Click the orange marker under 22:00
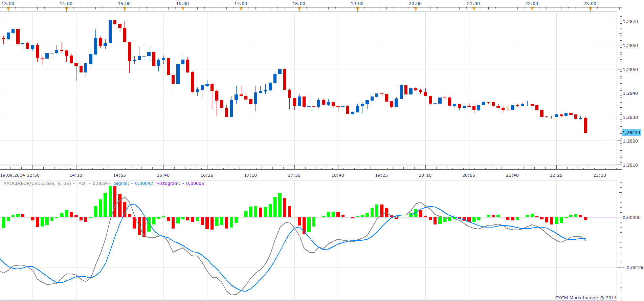This screenshot has width=644, height=301. pyautogui.click(x=532, y=9)
